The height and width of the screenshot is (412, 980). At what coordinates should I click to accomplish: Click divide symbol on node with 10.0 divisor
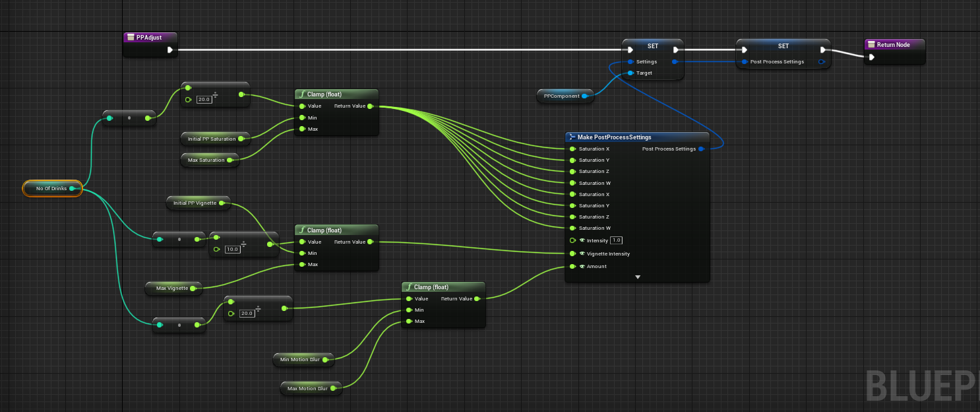(244, 244)
